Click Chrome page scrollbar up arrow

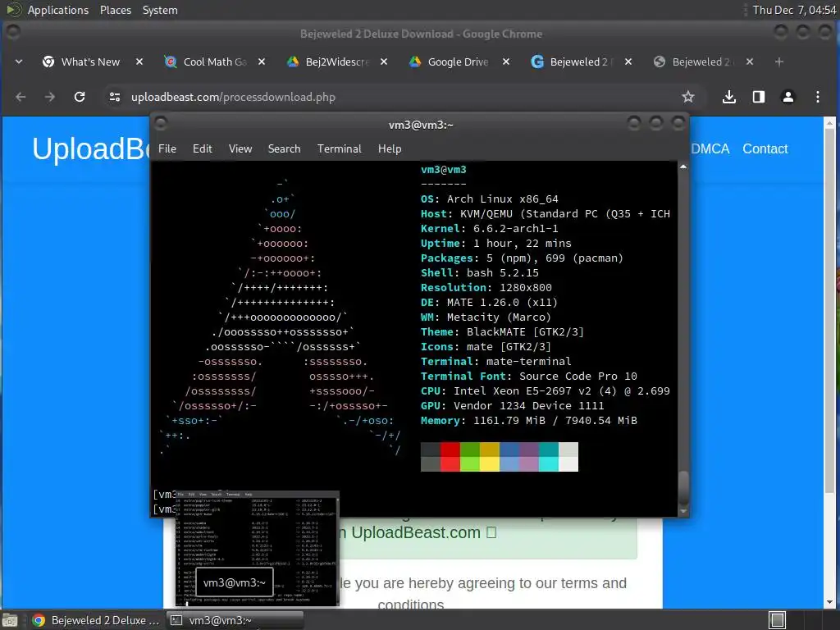(x=830, y=123)
